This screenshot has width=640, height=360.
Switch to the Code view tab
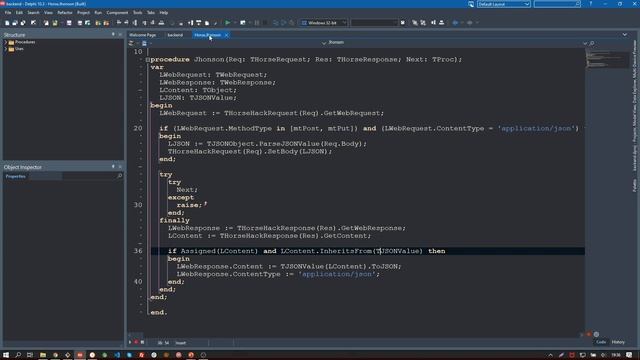pos(601,342)
